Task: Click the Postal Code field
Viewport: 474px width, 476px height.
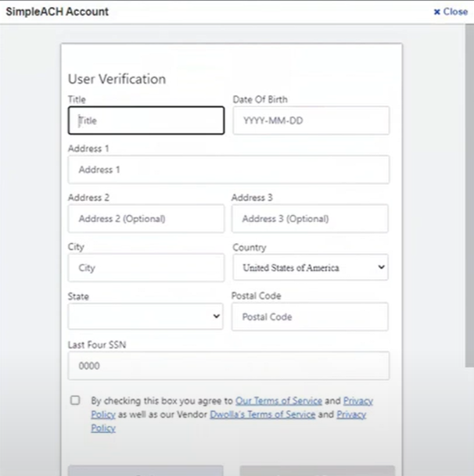Action: [x=310, y=317]
